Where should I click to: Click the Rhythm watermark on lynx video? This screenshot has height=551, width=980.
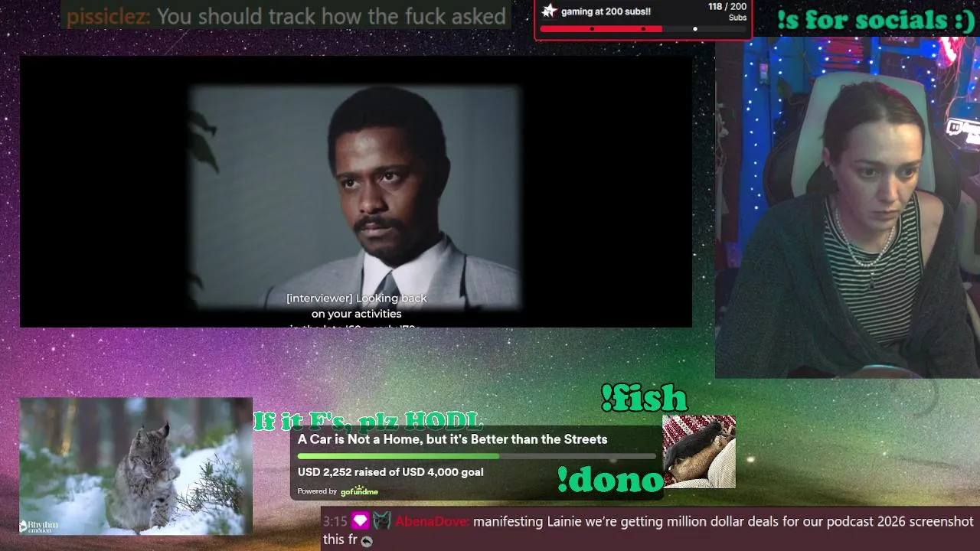coord(38,526)
